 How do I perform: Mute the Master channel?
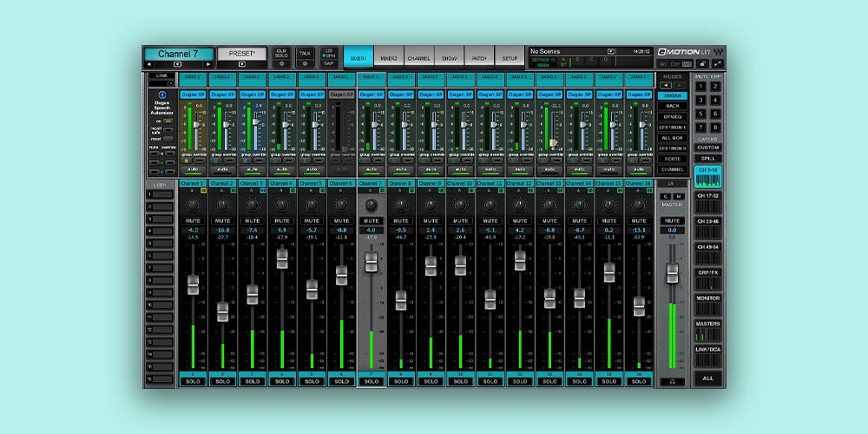[672, 220]
